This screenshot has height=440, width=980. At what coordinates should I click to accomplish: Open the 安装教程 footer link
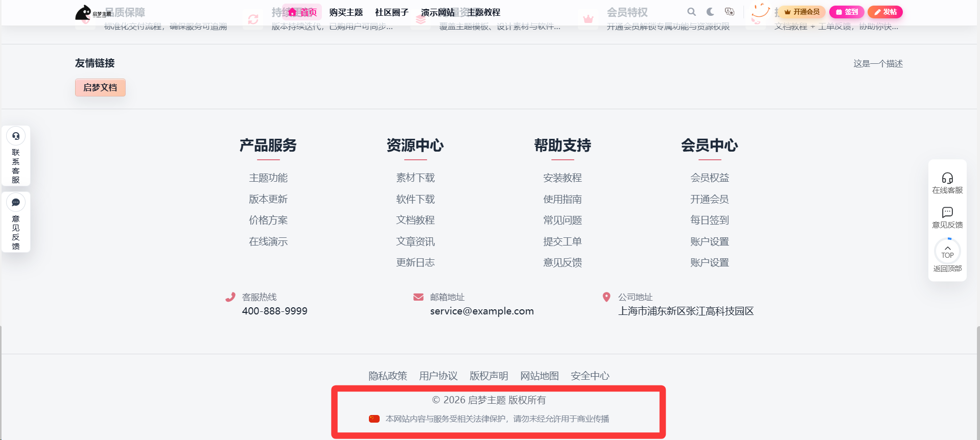(563, 178)
